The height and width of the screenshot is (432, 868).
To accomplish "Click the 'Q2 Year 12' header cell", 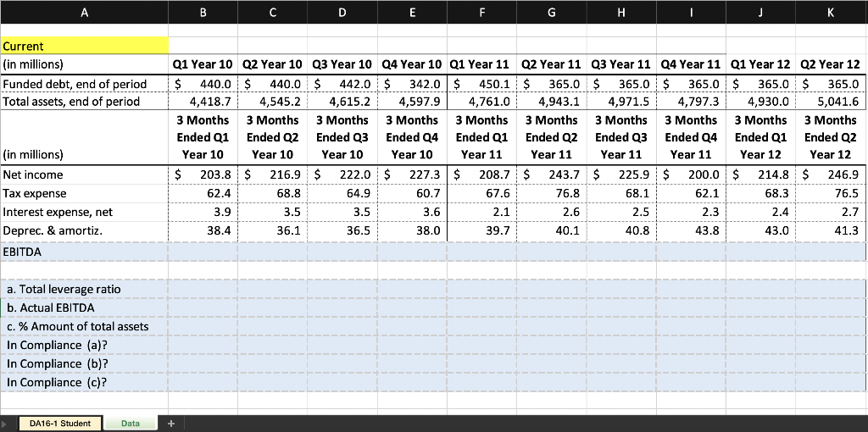I will click(832, 64).
